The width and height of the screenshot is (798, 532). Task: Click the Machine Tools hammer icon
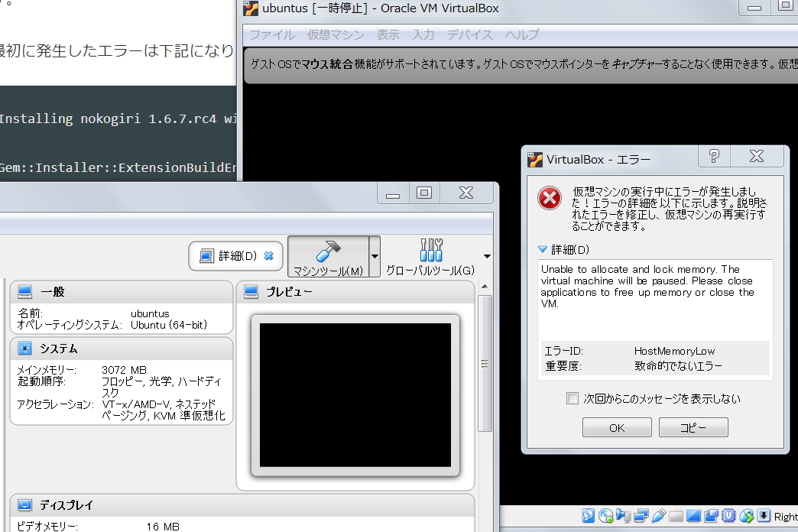tap(328, 251)
